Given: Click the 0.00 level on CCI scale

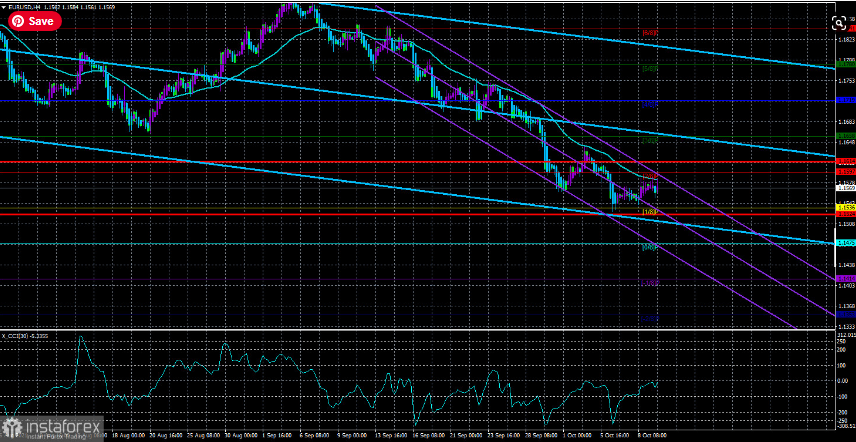Looking at the screenshot, I should 843,380.
